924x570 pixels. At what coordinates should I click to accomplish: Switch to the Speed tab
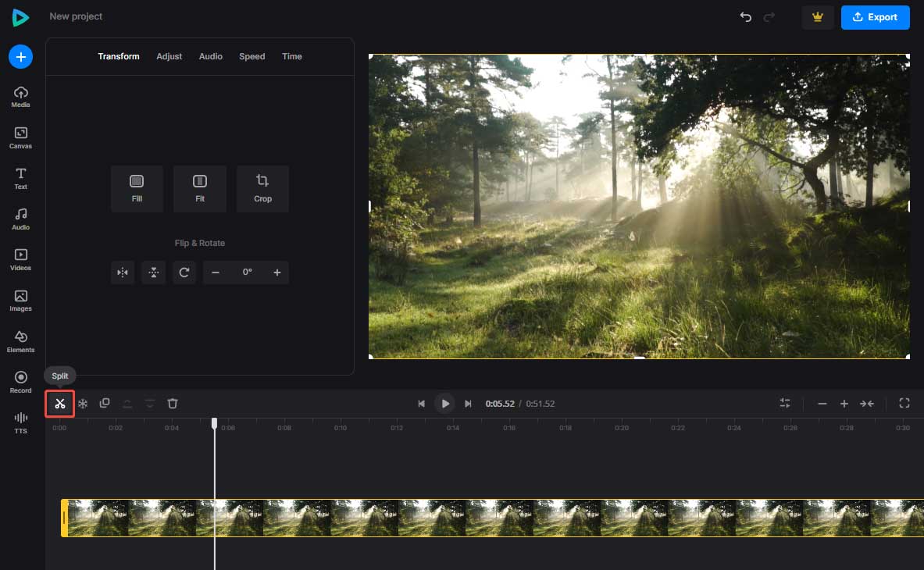[252, 56]
